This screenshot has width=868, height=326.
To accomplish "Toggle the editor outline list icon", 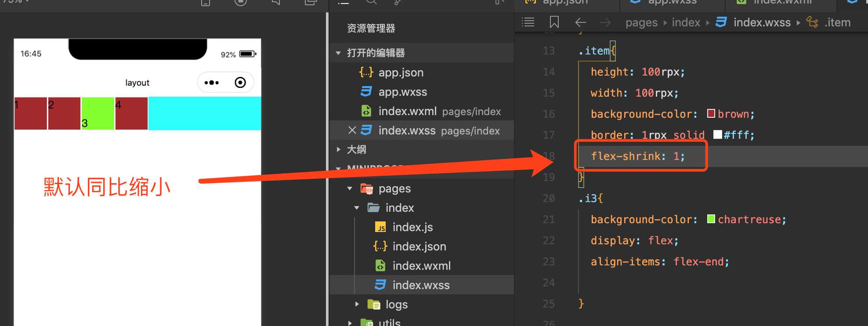I will 528,22.
